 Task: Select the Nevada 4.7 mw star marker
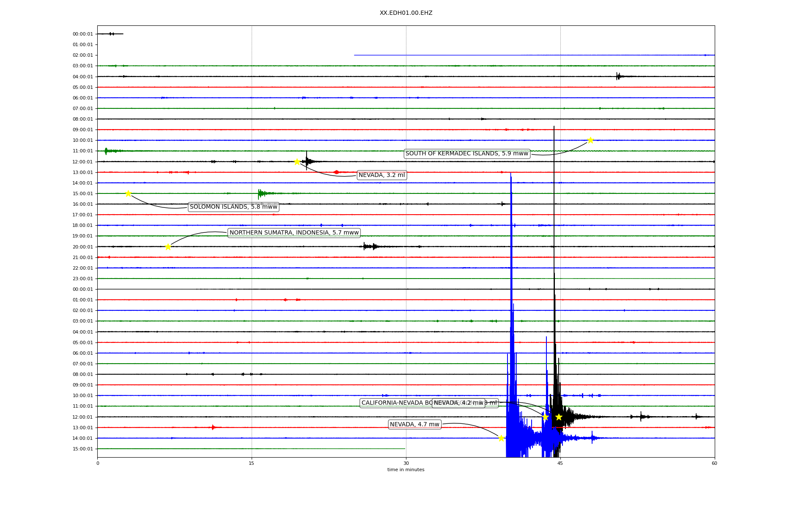(x=501, y=438)
